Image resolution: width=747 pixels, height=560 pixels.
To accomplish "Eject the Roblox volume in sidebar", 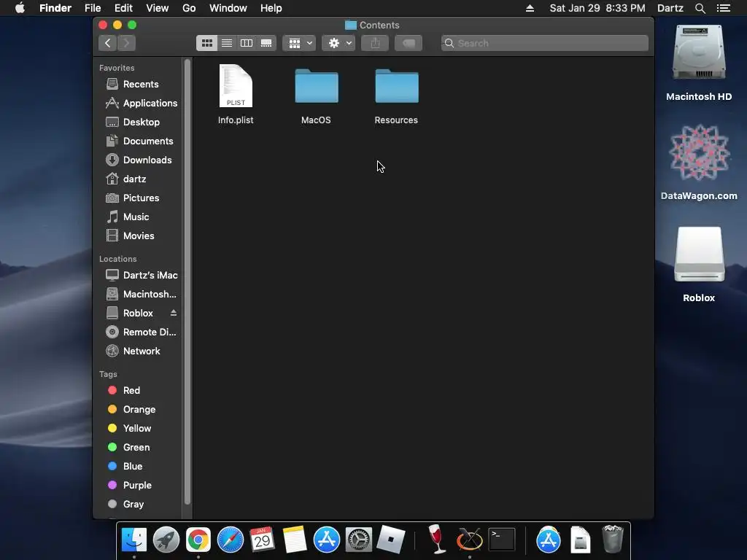I will [x=174, y=313].
